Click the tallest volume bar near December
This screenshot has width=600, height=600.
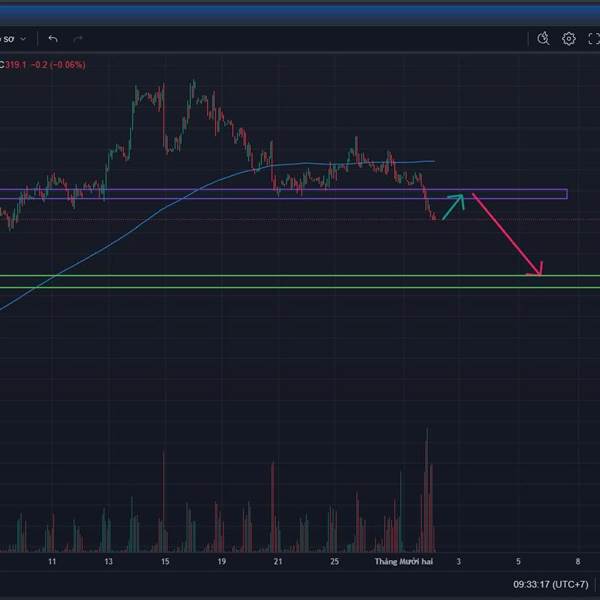[427, 490]
